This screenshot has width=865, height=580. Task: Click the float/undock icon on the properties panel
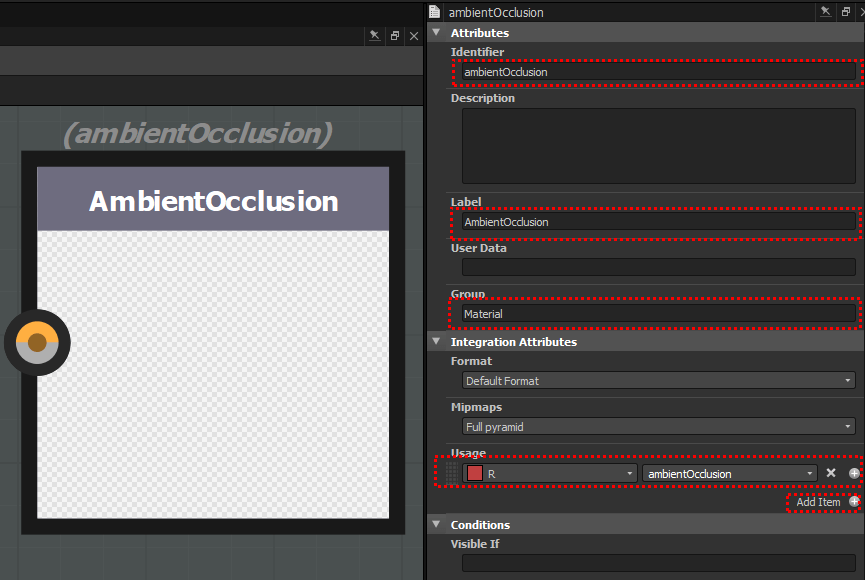[845, 11]
